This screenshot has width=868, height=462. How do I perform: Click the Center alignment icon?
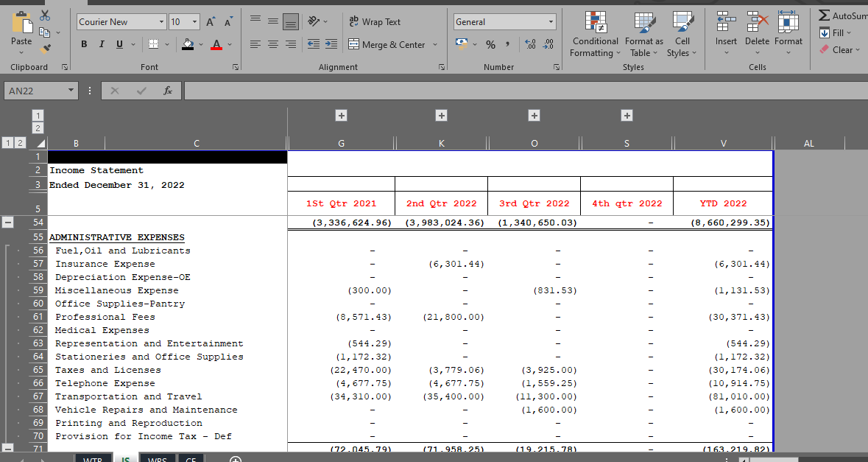tap(273, 44)
